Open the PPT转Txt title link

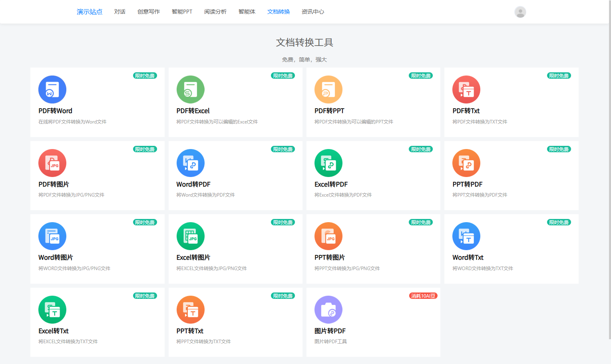tap(190, 331)
